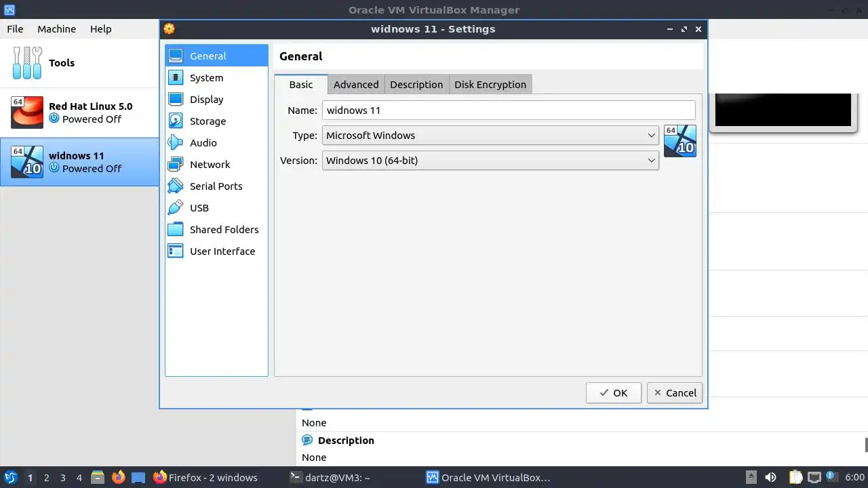The height and width of the screenshot is (488, 868).
Task: Switch to workspace 3
Action: pos(62,478)
